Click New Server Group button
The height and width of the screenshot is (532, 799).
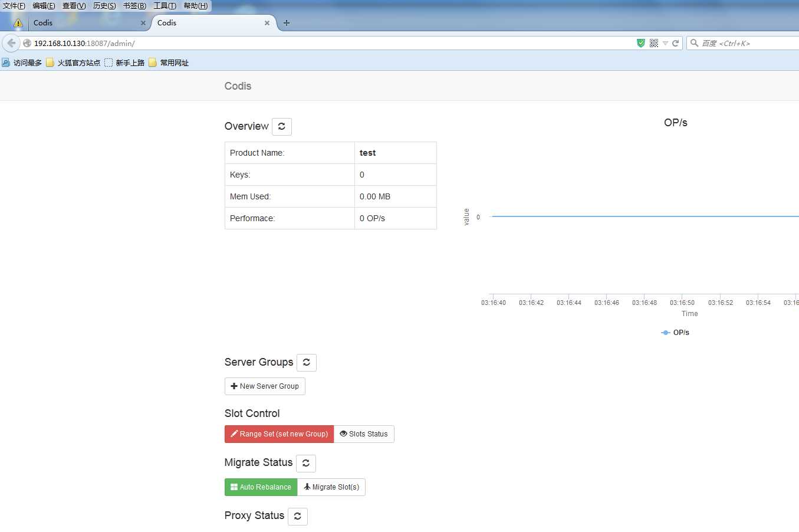point(265,386)
